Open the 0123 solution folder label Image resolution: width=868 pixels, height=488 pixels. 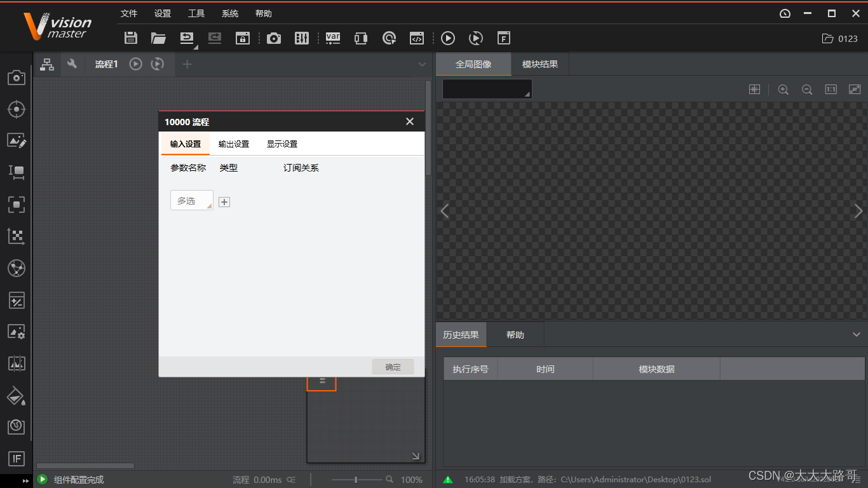coord(840,39)
